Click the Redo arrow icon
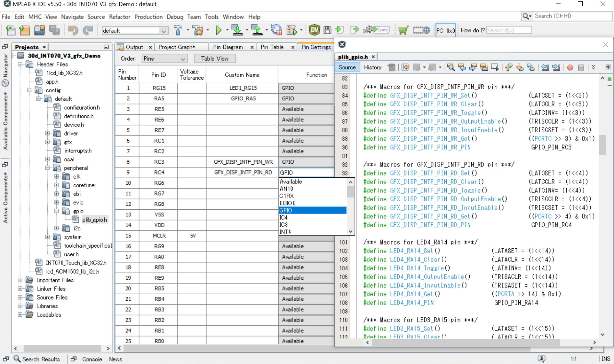The width and height of the screenshot is (614, 364). tap(88, 30)
